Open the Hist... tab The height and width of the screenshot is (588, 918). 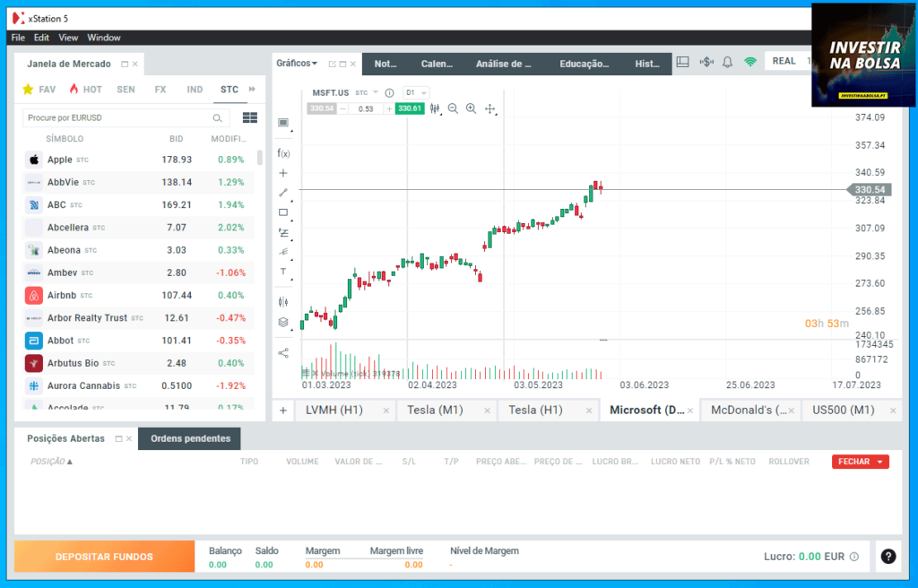pyautogui.click(x=647, y=64)
